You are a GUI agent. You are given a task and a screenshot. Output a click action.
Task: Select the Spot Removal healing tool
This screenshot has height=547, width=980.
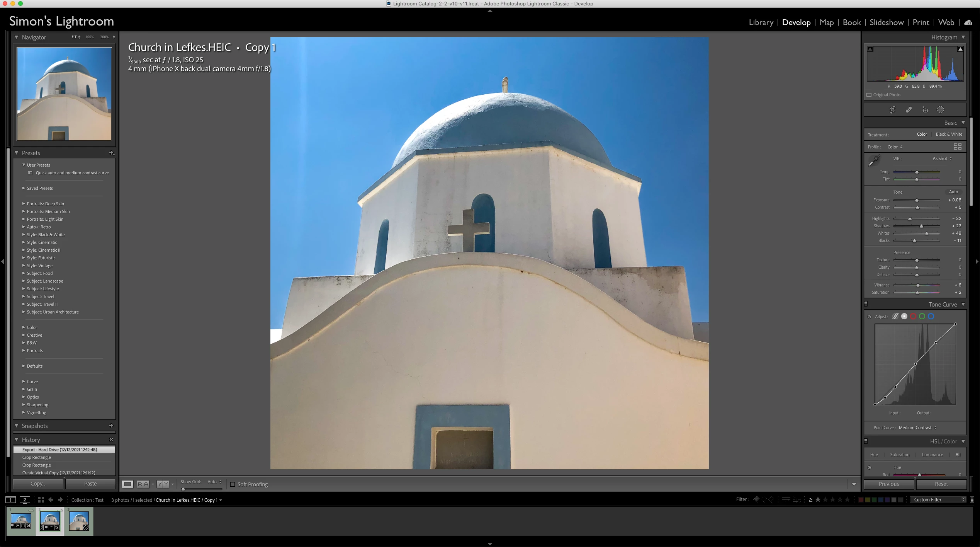[x=909, y=110]
